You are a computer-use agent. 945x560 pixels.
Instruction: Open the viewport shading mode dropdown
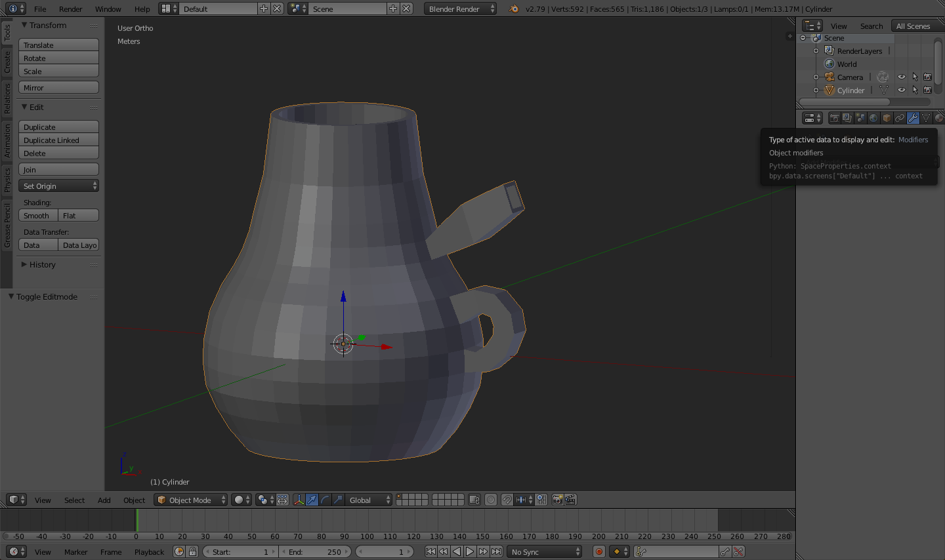tap(241, 500)
